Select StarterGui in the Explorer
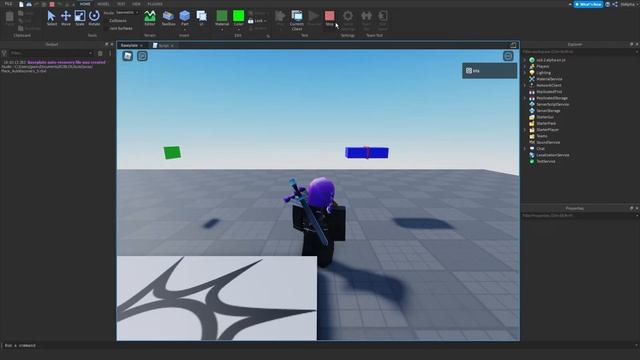The height and width of the screenshot is (360, 640). pyautogui.click(x=545, y=117)
